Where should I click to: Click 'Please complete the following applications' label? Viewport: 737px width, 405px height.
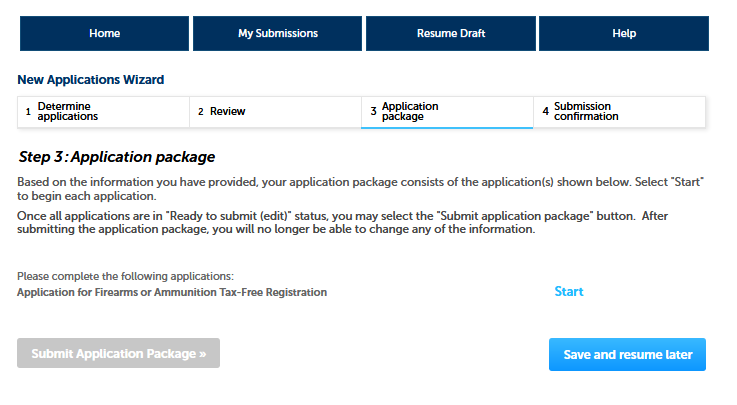[x=125, y=276]
